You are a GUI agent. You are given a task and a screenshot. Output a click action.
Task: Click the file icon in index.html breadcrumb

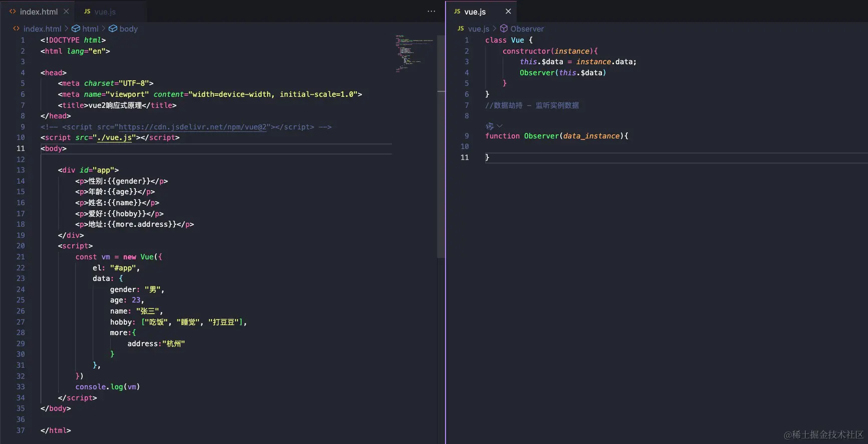point(17,29)
